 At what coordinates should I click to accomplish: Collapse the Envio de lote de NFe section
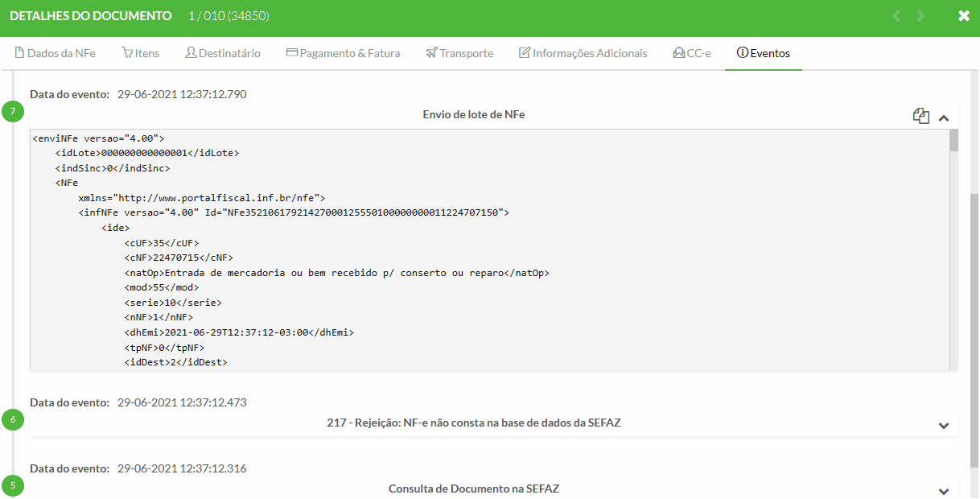tap(944, 118)
